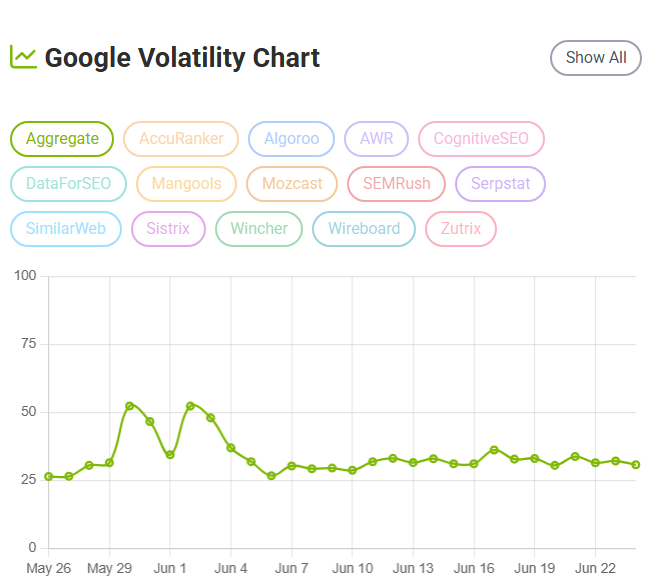
Task: Show Serpstat on the chart
Action: (500, 184)
